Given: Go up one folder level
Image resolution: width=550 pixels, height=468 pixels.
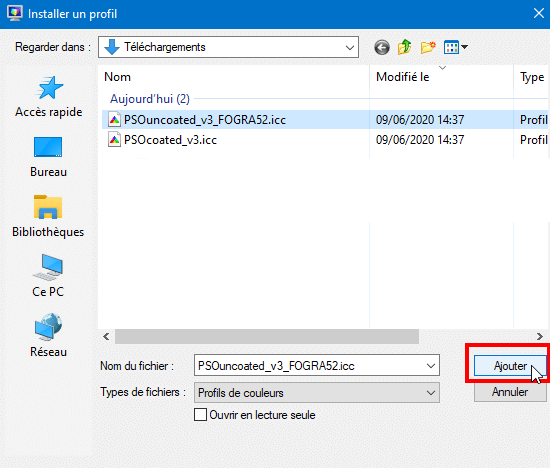Looking at the screenshot, I should pos(404,47).
